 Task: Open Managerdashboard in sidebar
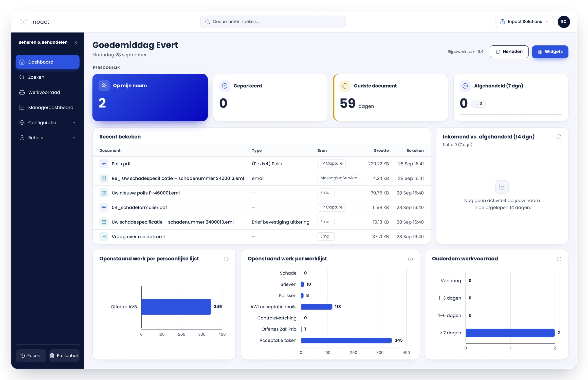47,108
